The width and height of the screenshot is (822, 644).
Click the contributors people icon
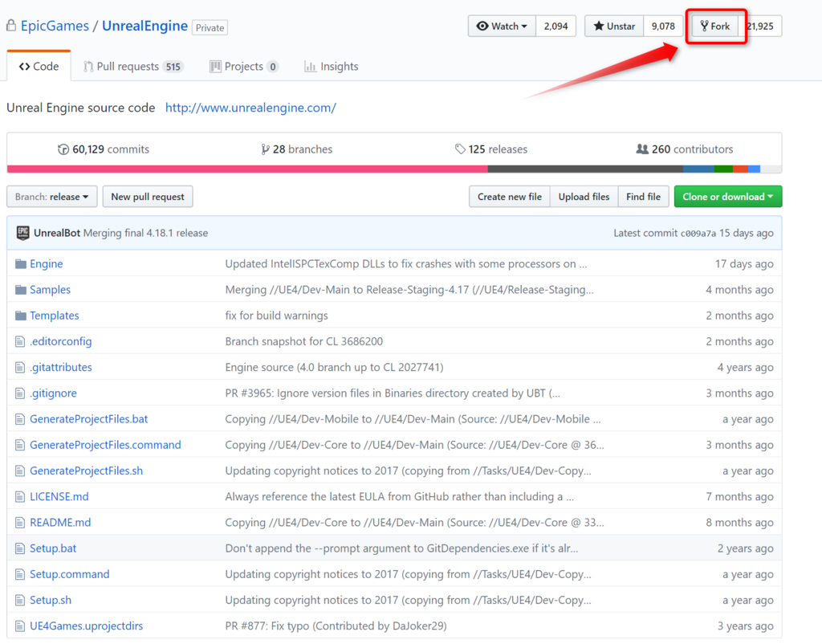click(x=641, y=149)
